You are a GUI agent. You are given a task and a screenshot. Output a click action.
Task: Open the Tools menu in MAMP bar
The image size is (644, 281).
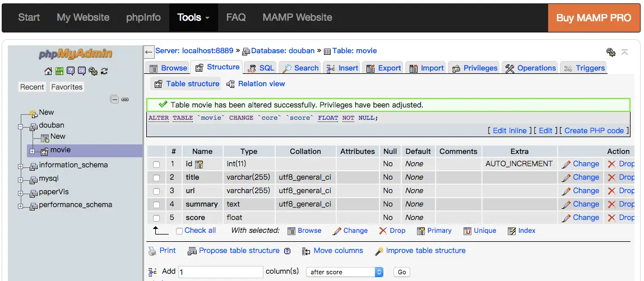[x=193, y=17]
